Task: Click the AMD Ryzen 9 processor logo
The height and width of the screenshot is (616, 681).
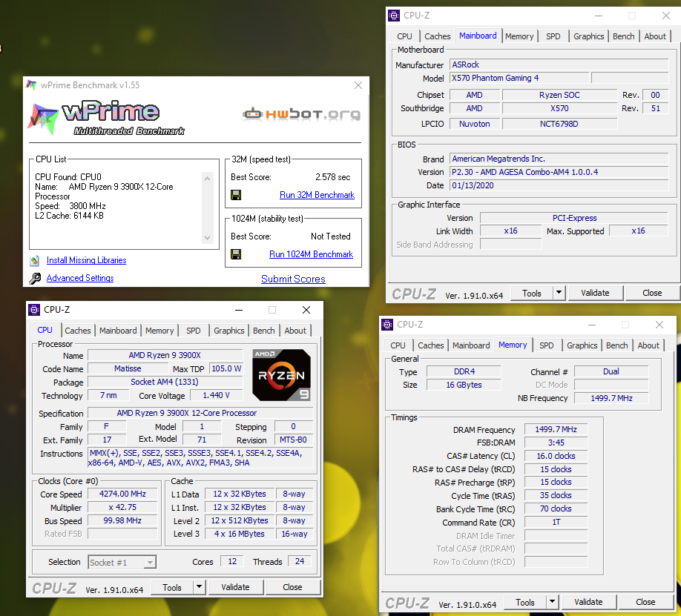Action: [281, 376]
